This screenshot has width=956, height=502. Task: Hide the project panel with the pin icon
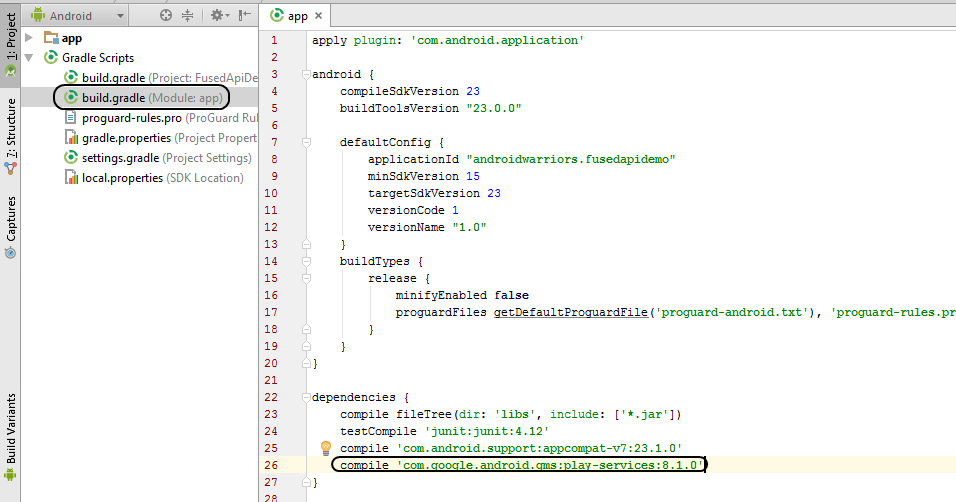click(x=244, y=15)
